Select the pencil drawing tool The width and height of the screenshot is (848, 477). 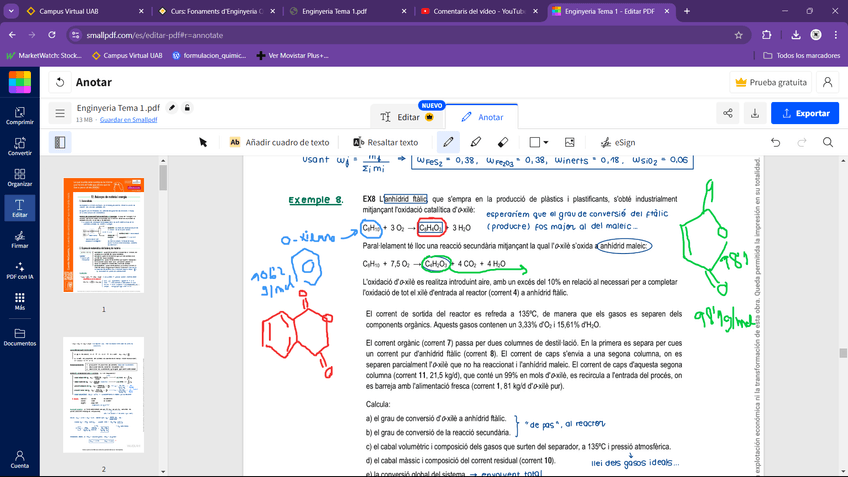tap(448, 142)
